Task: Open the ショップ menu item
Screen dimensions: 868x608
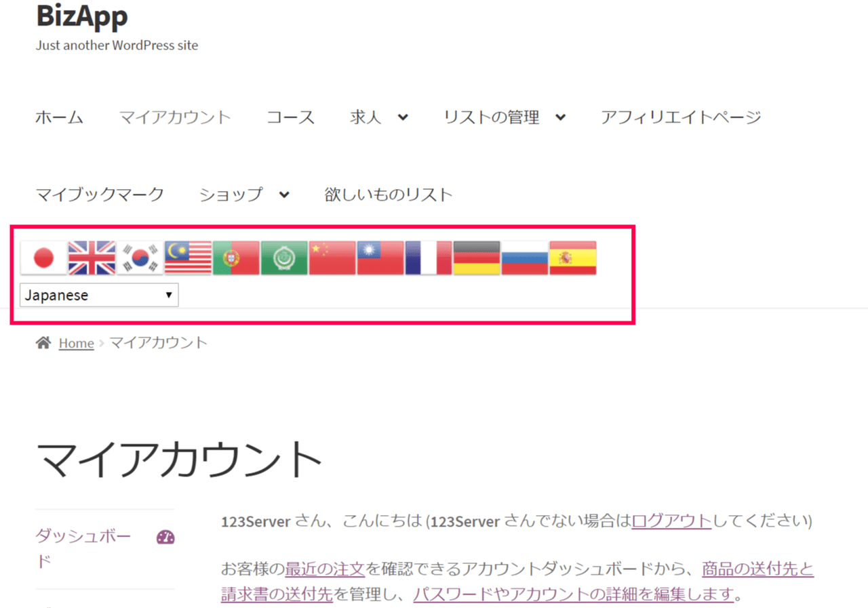Action: tap(231, 195)
